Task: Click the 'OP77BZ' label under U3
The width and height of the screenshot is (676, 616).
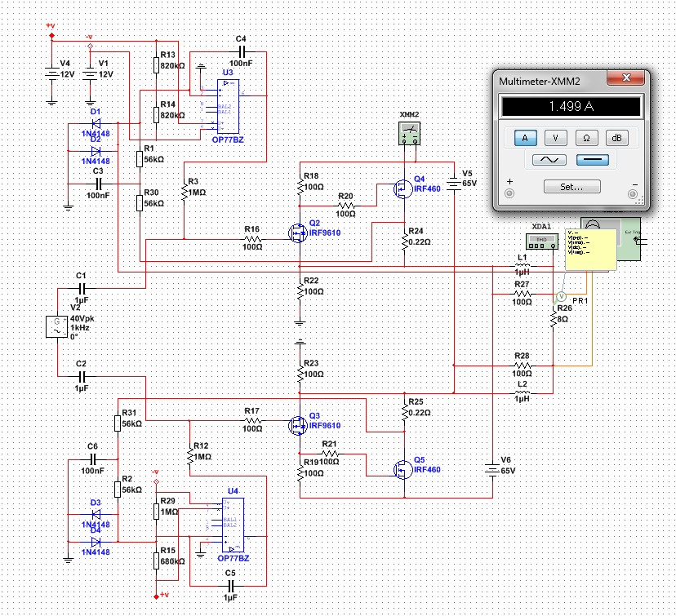Action: click(228, 140)
